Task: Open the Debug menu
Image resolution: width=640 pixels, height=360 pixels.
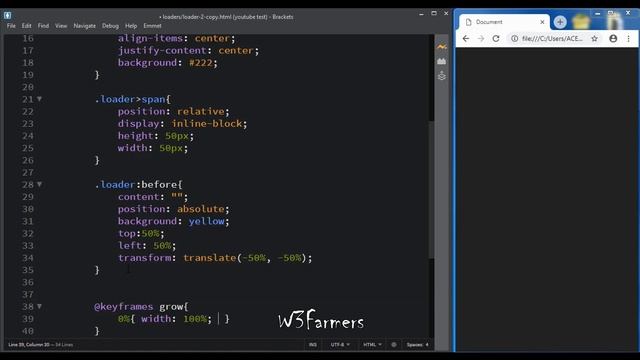Action: [110, 26]
